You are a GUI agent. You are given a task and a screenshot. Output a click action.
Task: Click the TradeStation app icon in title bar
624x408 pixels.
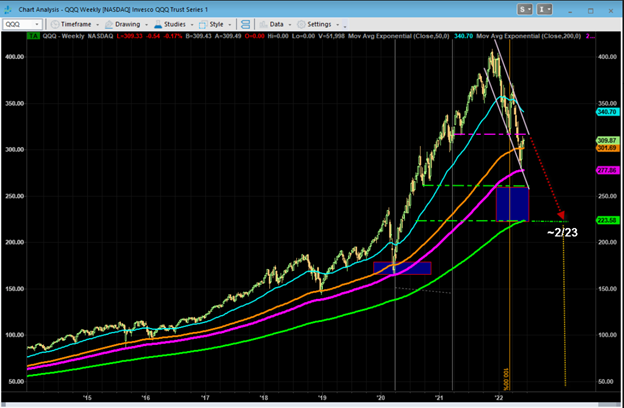(10, 9)
